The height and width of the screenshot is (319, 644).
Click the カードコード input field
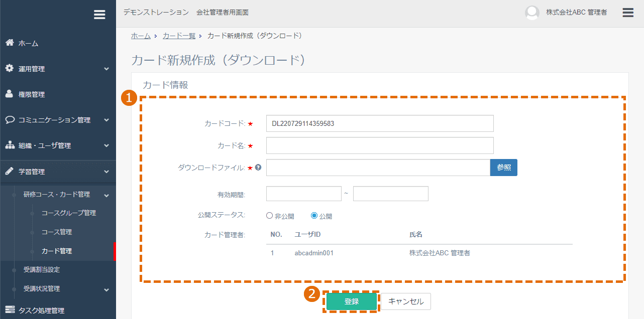coord(380,123)
